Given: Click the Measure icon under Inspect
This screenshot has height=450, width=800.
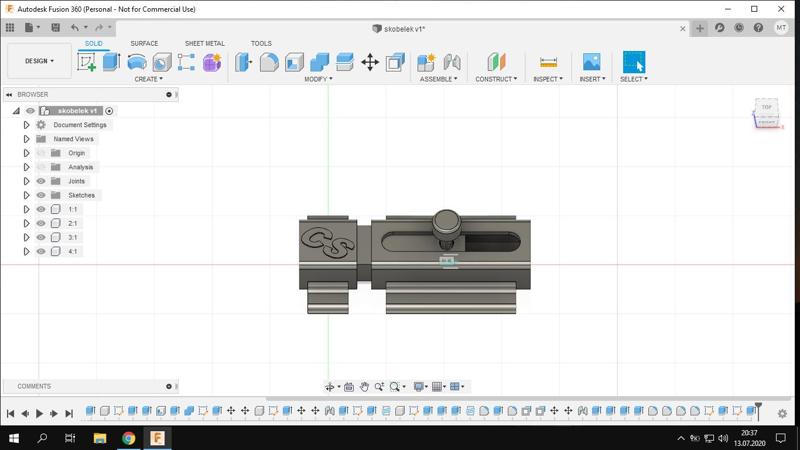Looking at the screenshot, I should [x=547, y=62].
